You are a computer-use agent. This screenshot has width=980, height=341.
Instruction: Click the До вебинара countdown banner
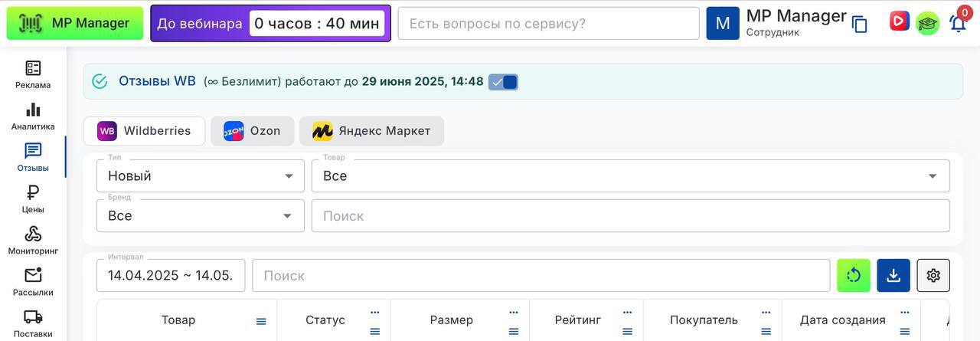270,23
